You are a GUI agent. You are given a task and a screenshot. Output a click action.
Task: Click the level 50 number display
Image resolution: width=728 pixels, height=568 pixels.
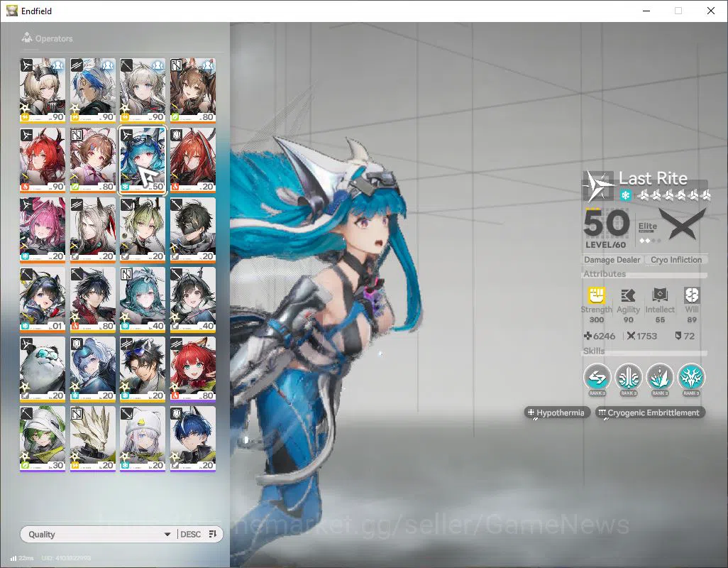pos(607,222)
